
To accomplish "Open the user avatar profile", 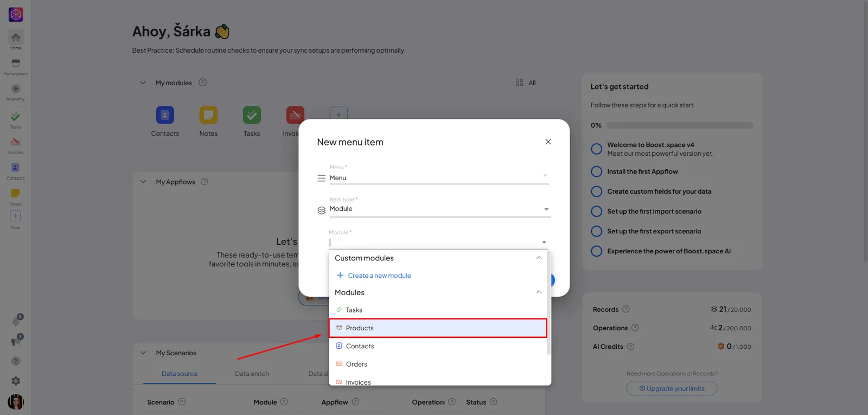I will [16, 402].
